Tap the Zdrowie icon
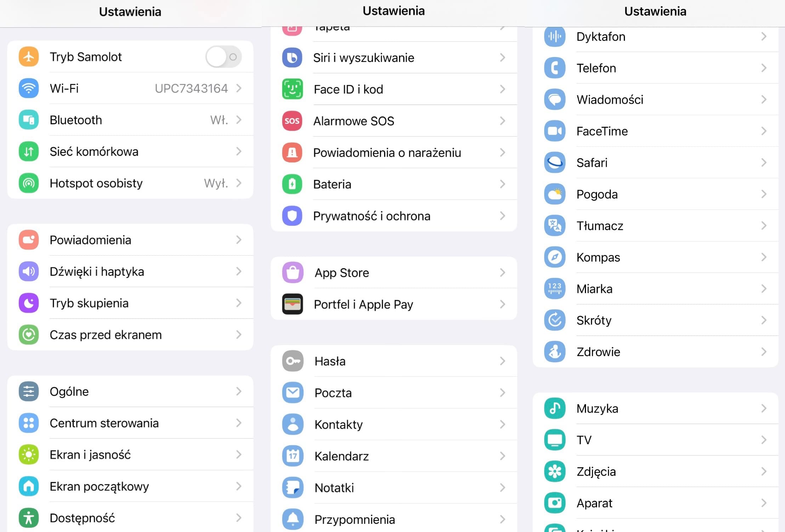The height and width of the screenshot is (532, 785). point(555,352)
